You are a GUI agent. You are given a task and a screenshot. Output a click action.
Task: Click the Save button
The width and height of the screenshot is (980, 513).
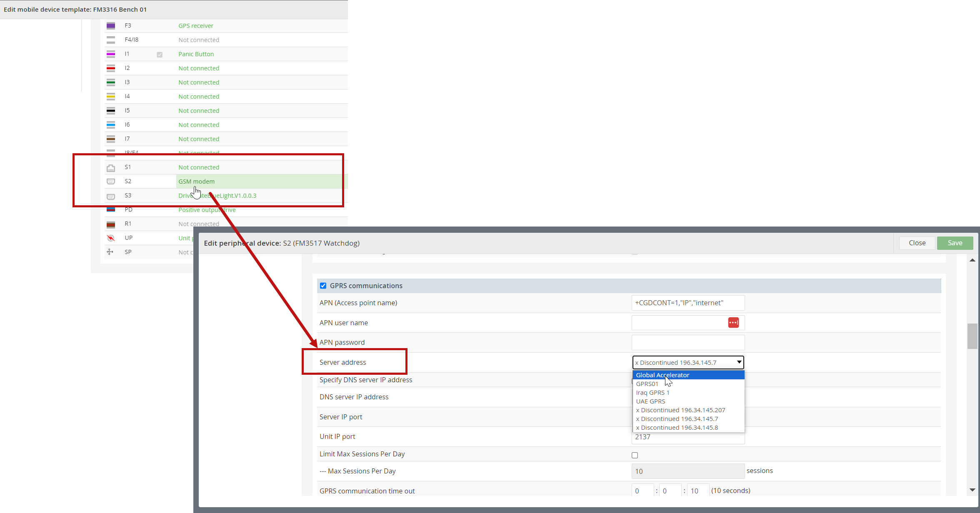955,243
